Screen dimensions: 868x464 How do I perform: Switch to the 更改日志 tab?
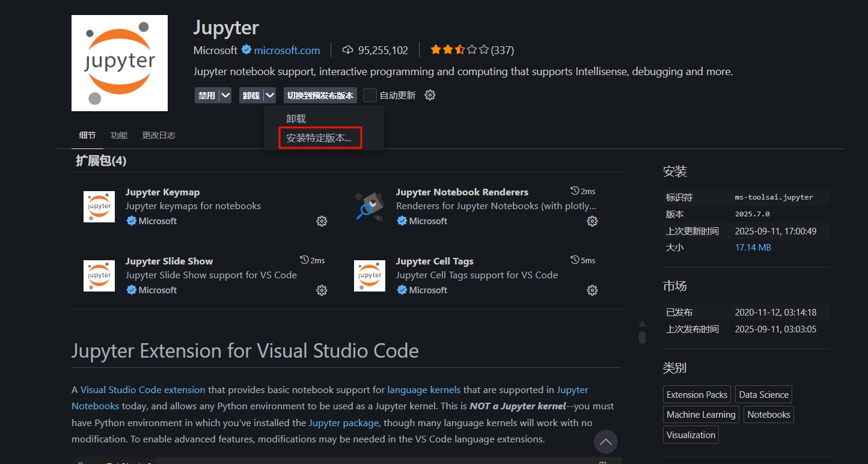click(158, 135)
